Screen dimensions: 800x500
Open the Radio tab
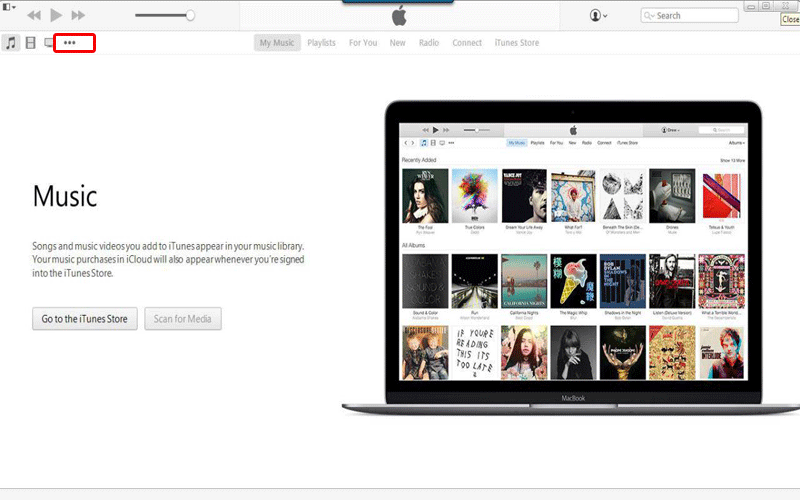(x=429, y=43)
